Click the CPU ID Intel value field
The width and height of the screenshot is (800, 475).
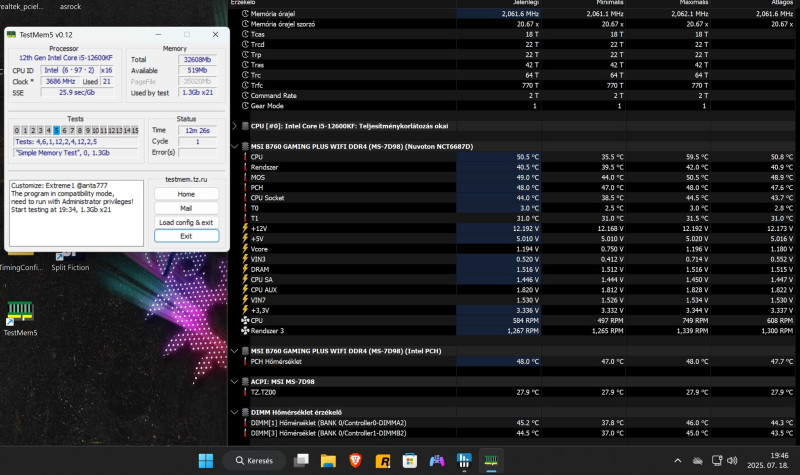69,70
